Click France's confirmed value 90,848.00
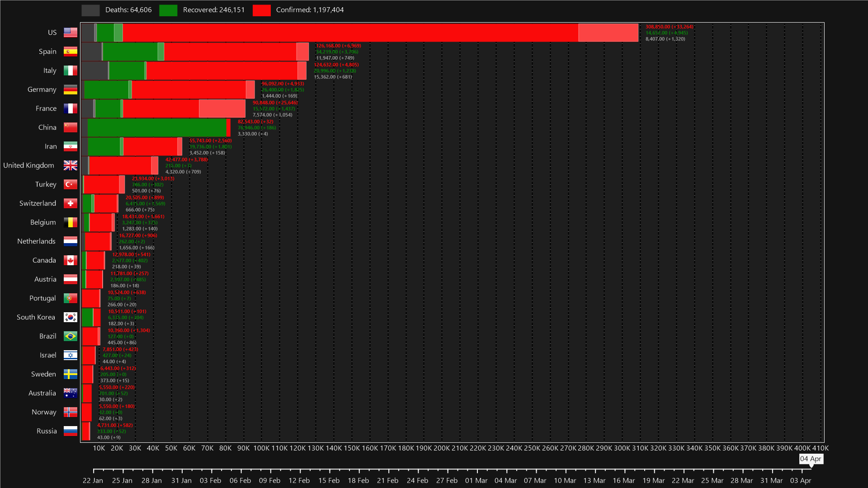 point(264,103)
